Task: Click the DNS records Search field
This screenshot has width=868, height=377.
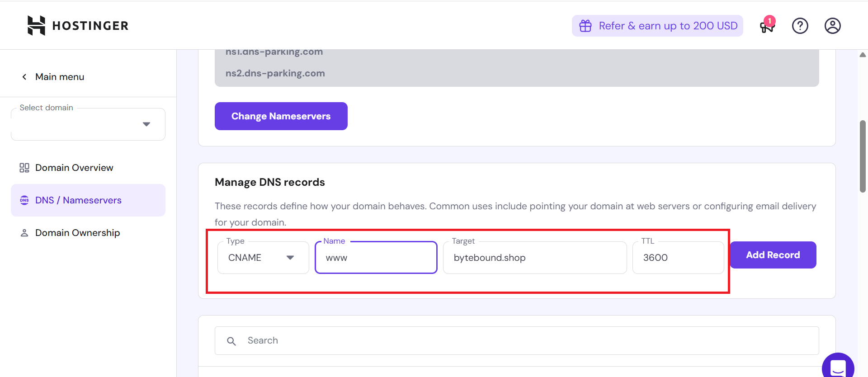Action: 517,341
